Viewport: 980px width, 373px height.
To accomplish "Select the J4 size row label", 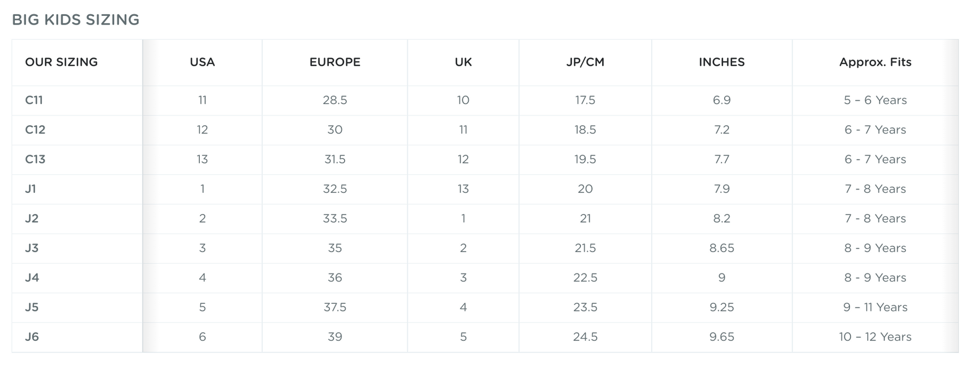I will [32, 278].
